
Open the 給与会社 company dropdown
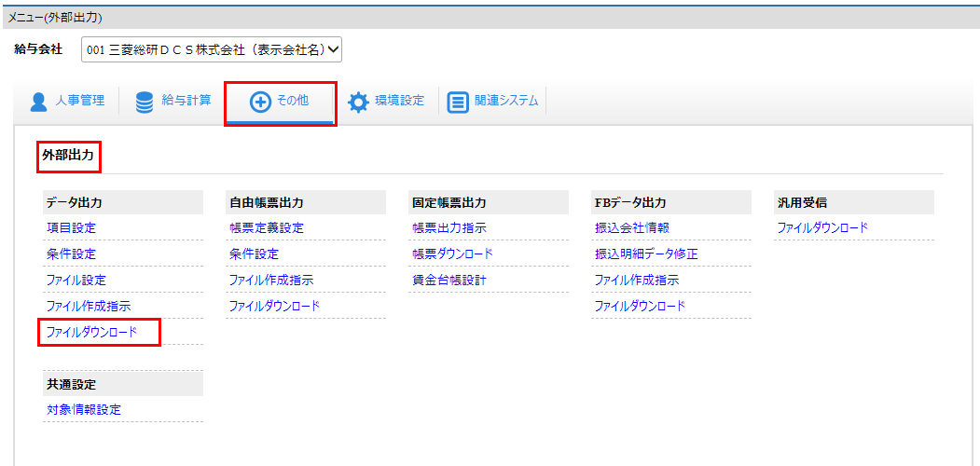pyautogui.click(x=212, y=50)
